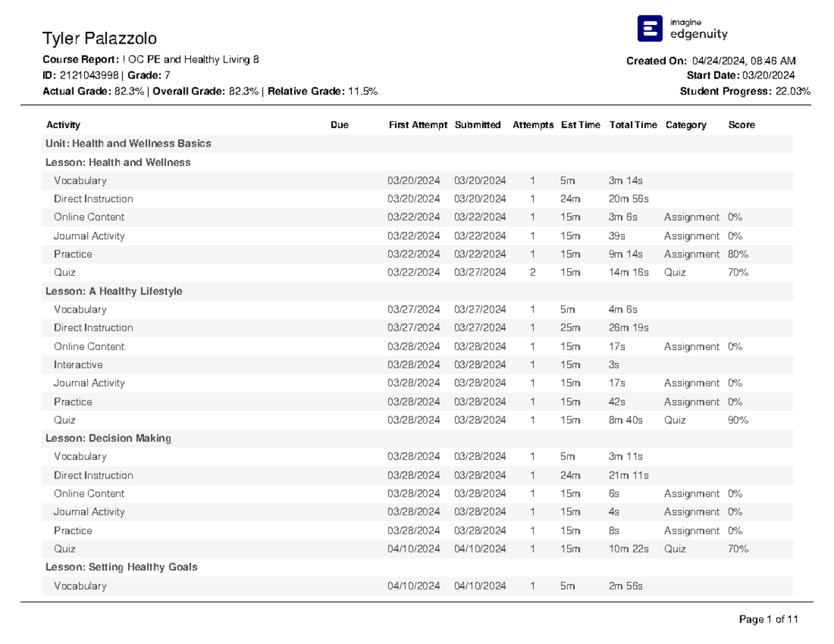The height and width of the screenshot is (644, 834).
Task: Select the Edgenuity "e" badge icon
Action: (648, 26)
